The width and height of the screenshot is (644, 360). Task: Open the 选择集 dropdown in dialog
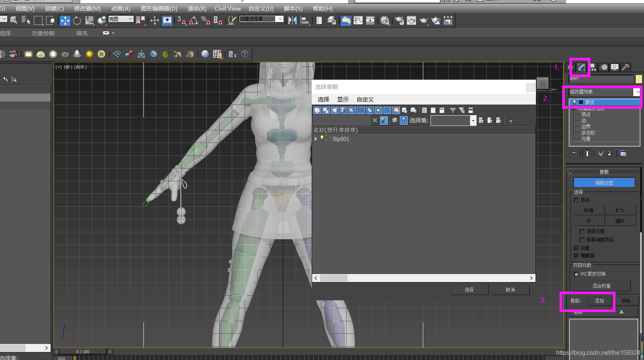[x=473, y=121]
